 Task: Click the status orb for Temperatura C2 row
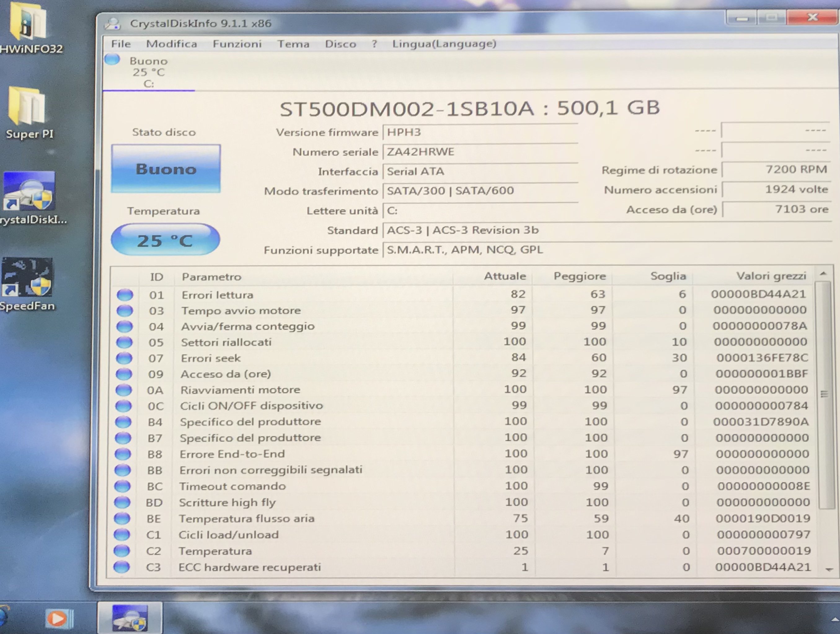point(122,551)
